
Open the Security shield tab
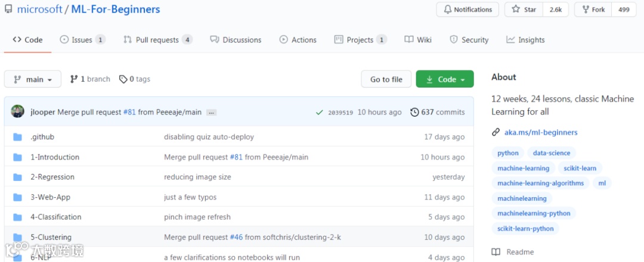coord(469,40)
